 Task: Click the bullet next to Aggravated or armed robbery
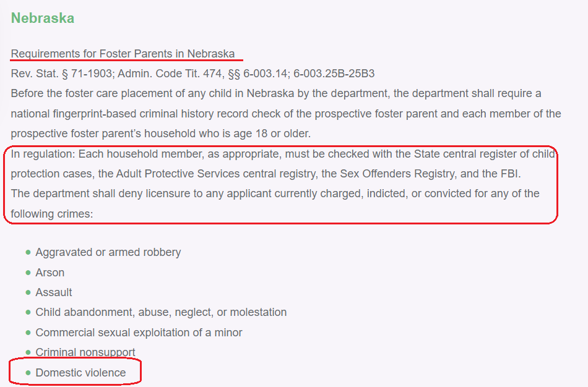28,252
